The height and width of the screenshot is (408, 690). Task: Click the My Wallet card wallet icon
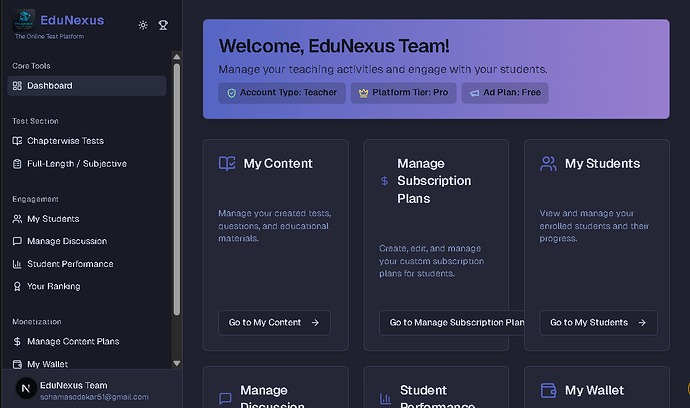548,390
